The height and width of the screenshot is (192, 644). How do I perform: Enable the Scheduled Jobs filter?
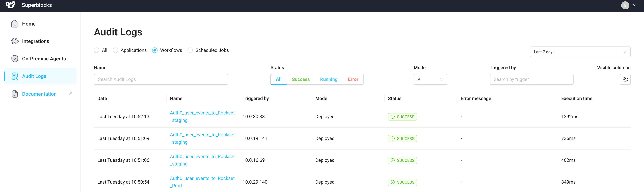tap(190, 50)
